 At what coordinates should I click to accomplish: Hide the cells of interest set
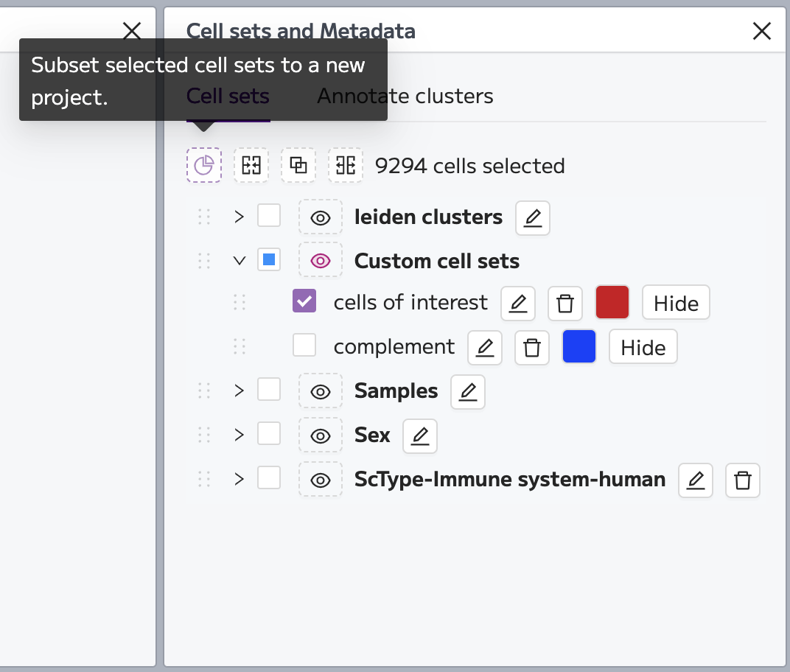click(x=676, y=303)
